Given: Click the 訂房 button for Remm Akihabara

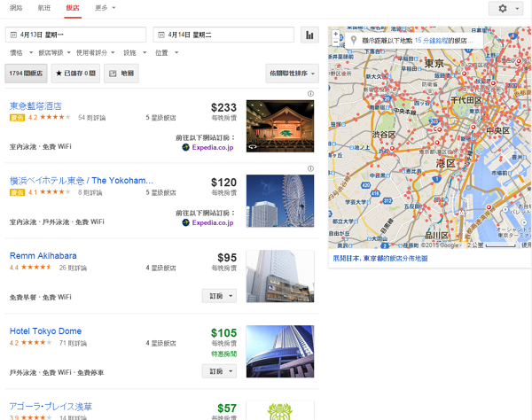Looking at the screenshot, I should [x=219, y=296].
